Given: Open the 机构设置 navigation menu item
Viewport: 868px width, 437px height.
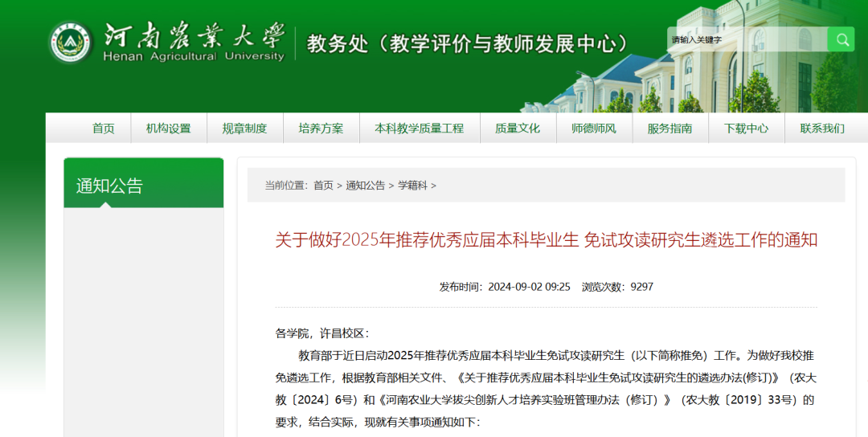Looking at the screenshot, I should (168, 129).
